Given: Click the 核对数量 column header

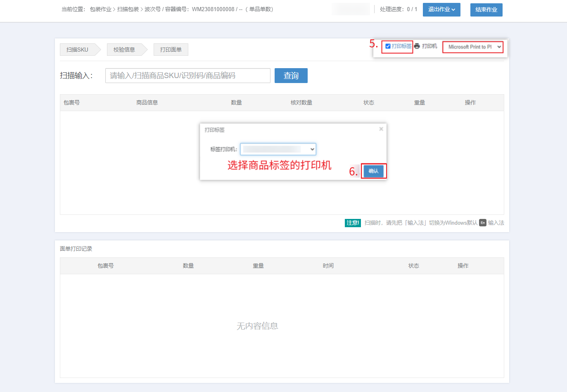Looking at the screenshot, I should tap(301, 102).
